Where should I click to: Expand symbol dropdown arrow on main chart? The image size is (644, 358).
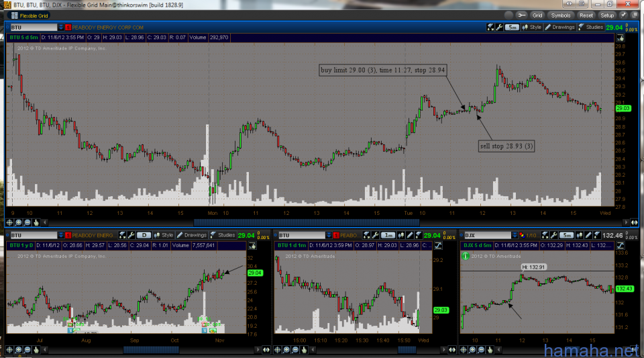point(61,27)
